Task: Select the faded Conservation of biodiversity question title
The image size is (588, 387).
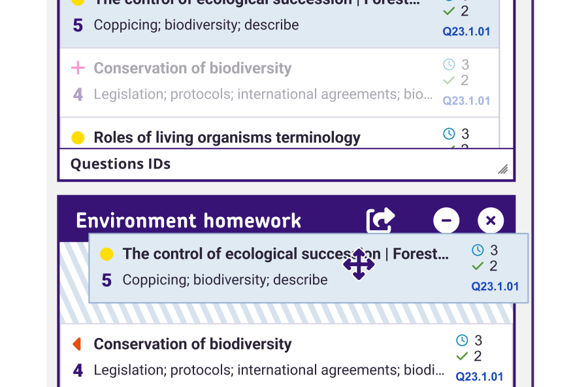Action: coord(193,68)
